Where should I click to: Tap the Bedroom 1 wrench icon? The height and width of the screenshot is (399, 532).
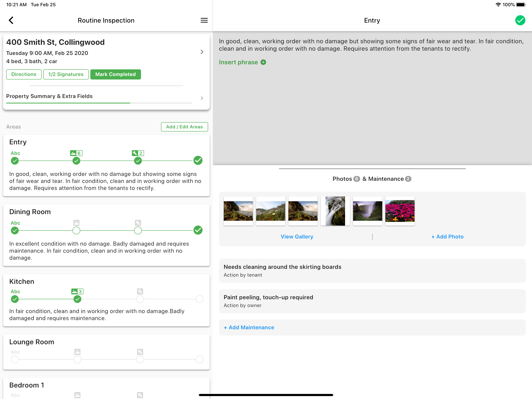tap(140, 395)
